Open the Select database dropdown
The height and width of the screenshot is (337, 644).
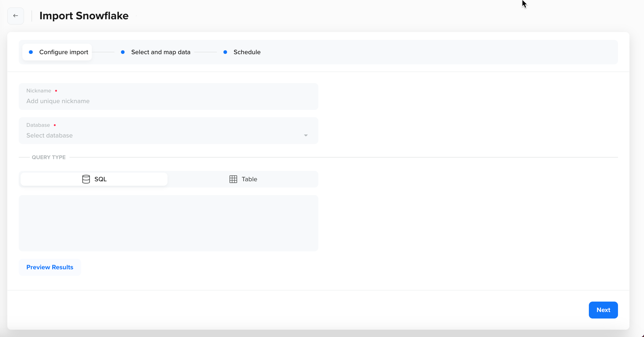point(168,135)
